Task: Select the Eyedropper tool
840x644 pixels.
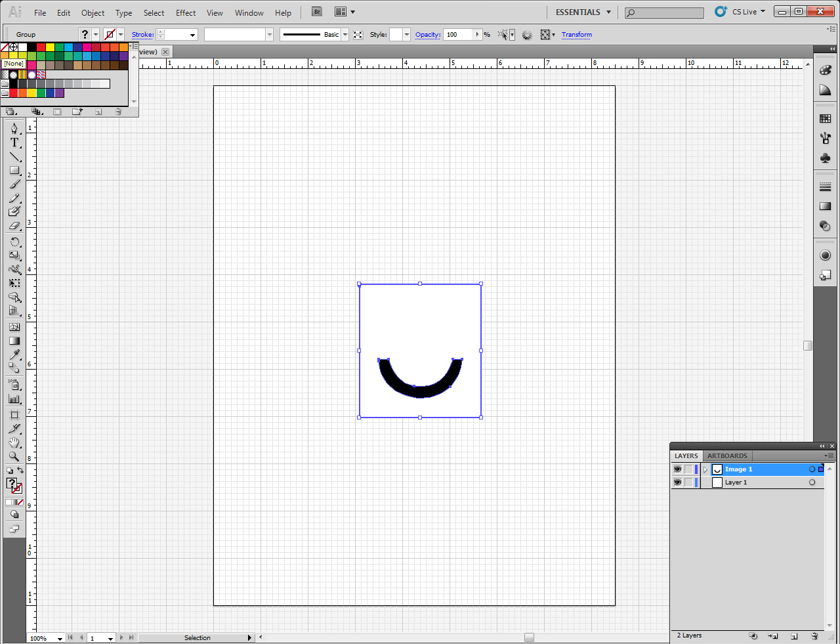Action: tap(14, 354)
